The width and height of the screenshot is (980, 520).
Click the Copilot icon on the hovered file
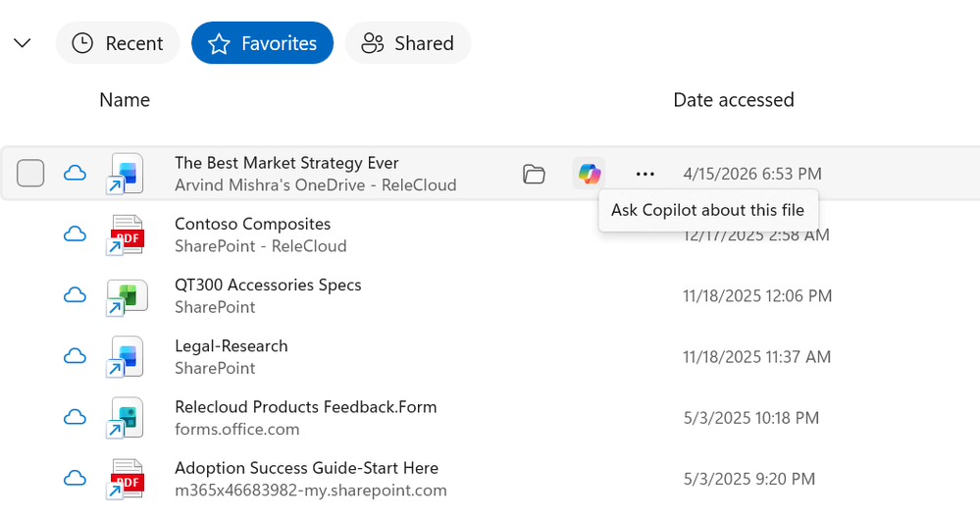point(589,175)
